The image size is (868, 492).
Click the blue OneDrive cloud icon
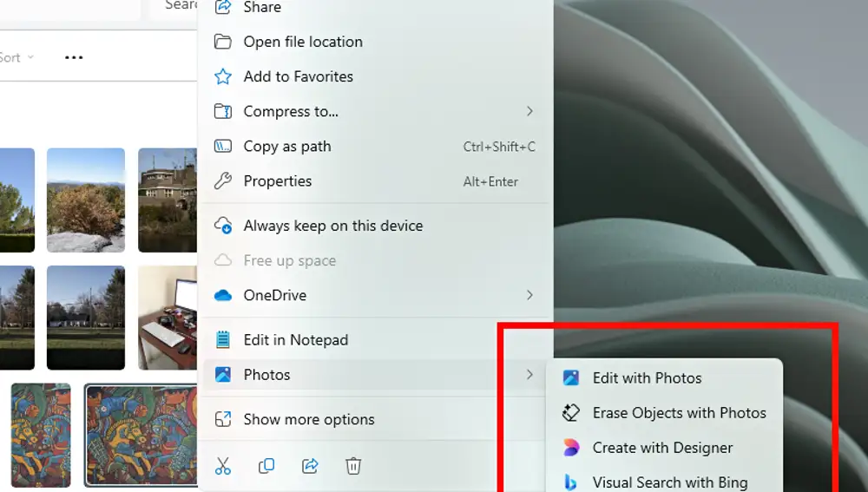coord(222,296)
